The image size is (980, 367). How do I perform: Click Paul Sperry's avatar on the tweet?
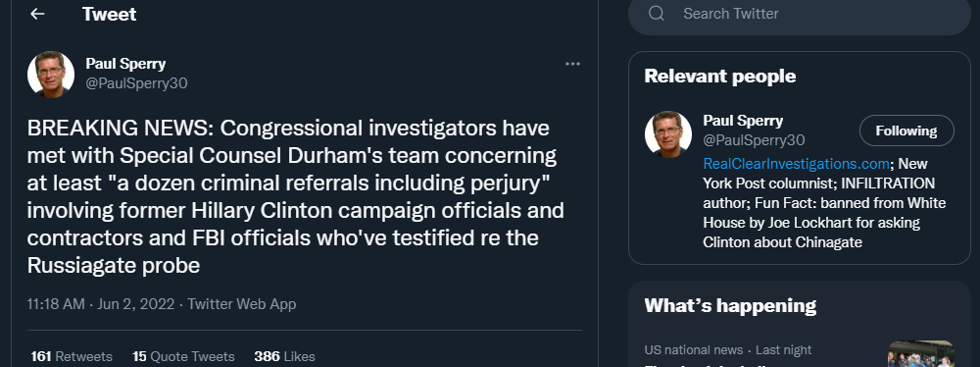tap(51, 74)
